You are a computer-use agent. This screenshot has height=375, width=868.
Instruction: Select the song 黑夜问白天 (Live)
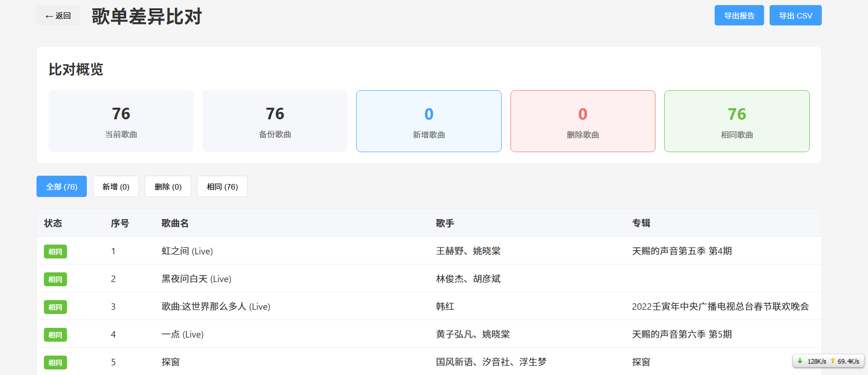coord(196,279)
